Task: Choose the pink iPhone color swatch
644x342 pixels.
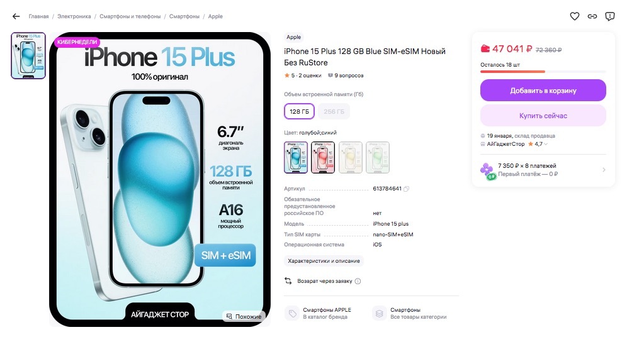Action: point(323,157)
